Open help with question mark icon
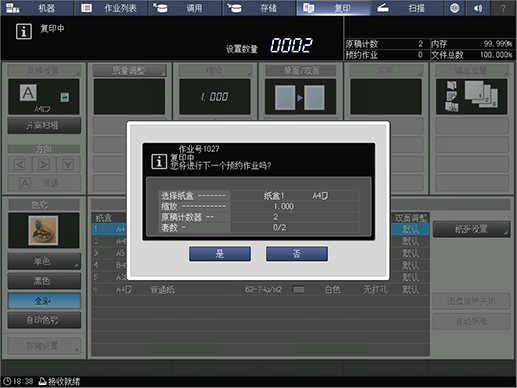Viewport: 517px width, 388px height. pos(503,8)
